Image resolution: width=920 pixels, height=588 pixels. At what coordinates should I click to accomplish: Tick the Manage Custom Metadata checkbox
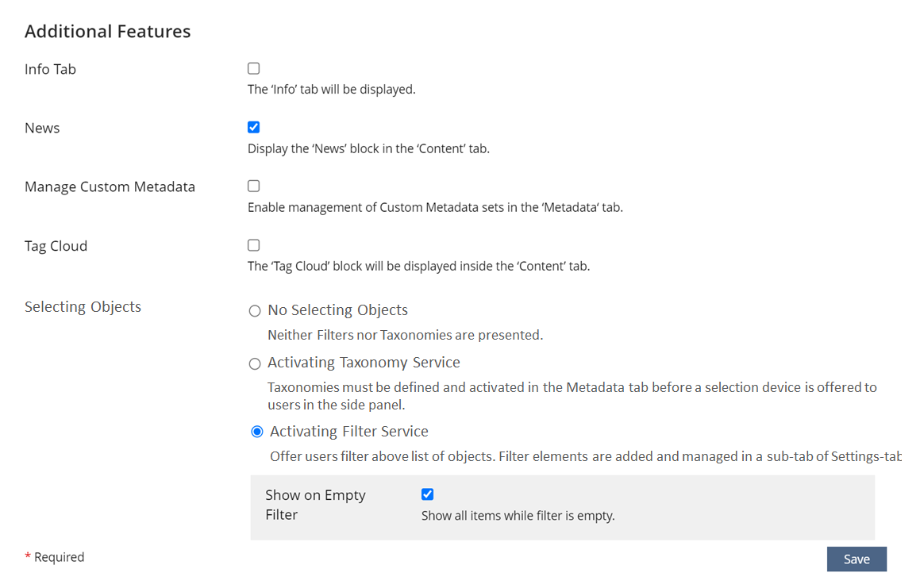coord(254,186)
